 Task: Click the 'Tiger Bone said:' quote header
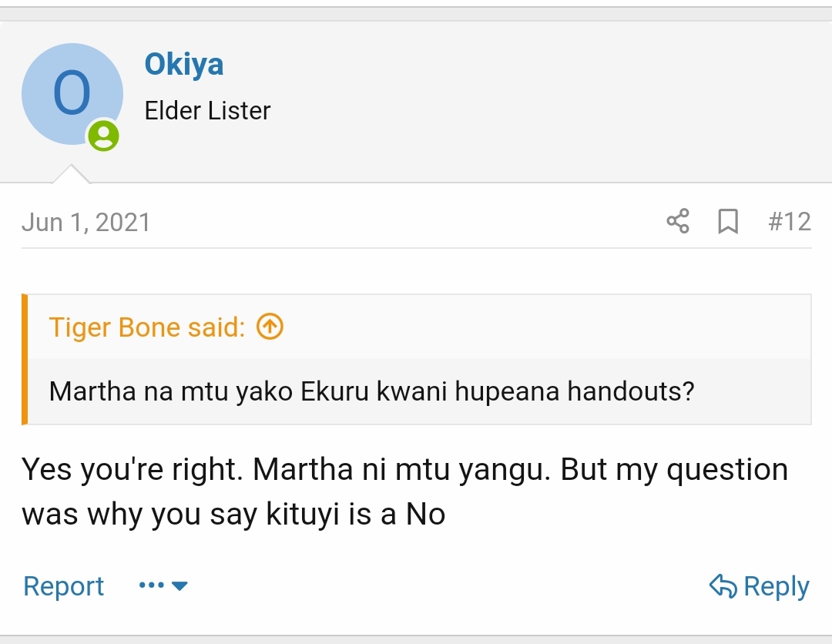coord(146,327)
